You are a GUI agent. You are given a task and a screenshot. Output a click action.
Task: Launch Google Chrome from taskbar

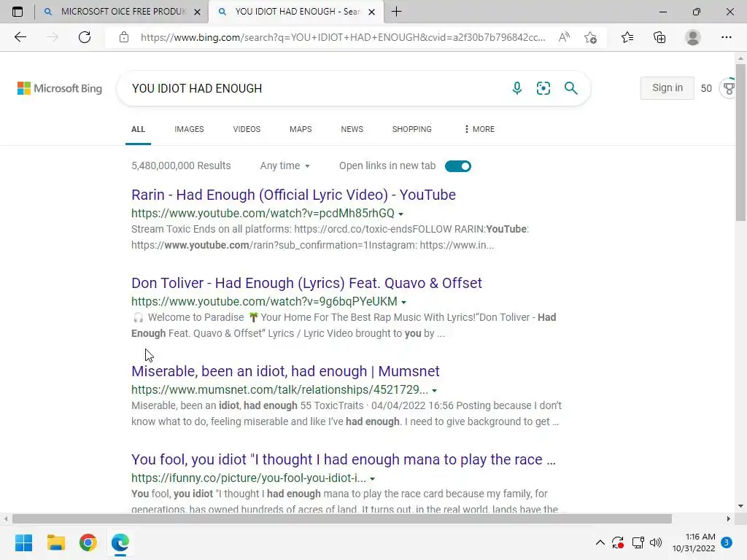tap(88, 542)
